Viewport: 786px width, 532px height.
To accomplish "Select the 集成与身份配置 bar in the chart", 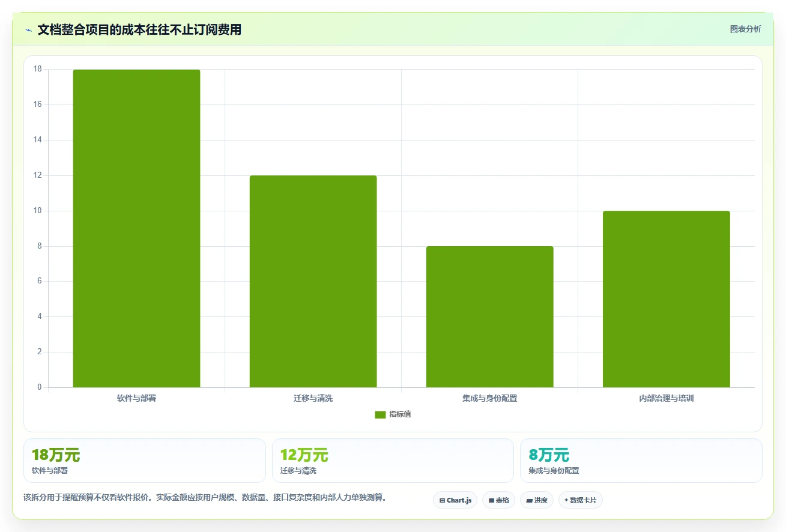I will point(489,316).
